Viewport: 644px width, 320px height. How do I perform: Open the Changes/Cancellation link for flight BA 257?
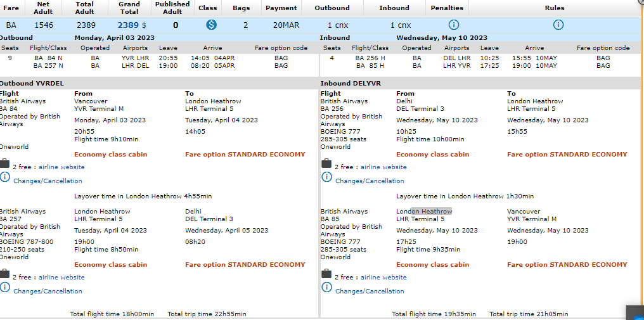[48, 291]
